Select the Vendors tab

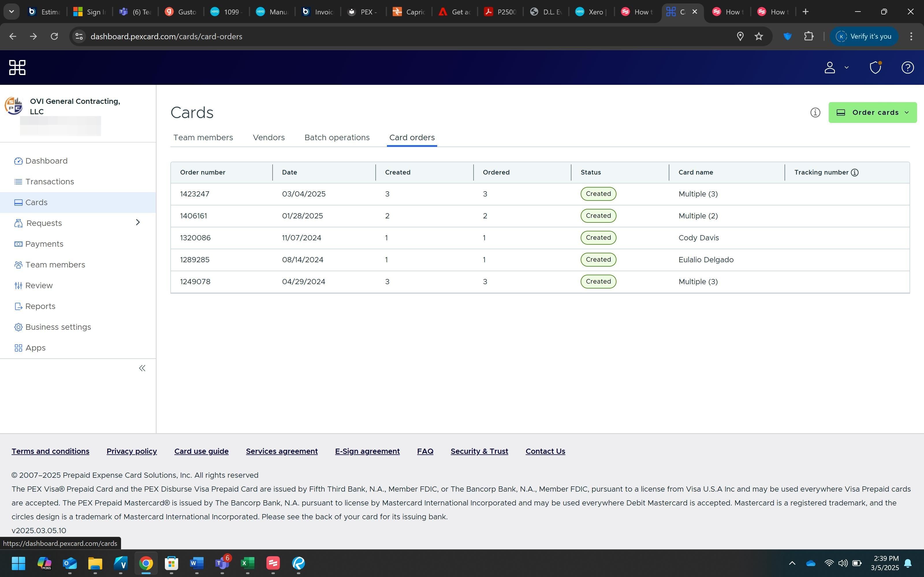tap(269, 138)
